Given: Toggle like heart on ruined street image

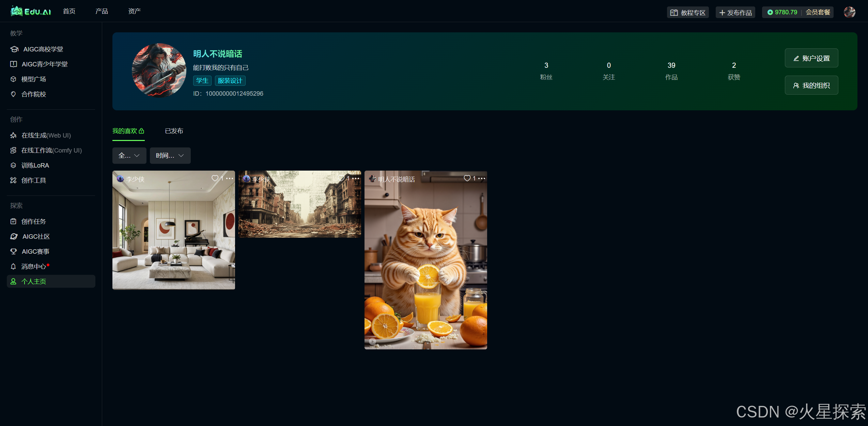Looking at the screenshot, I should tap(341, 178).
